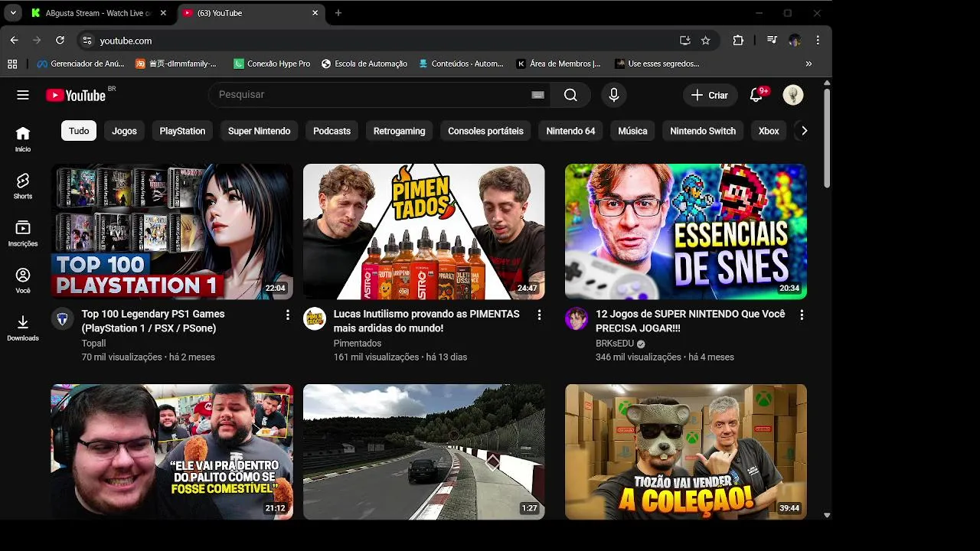Open Pimentados channel avatar
Screen dimensions: 980x551
[x=315, y=318]
